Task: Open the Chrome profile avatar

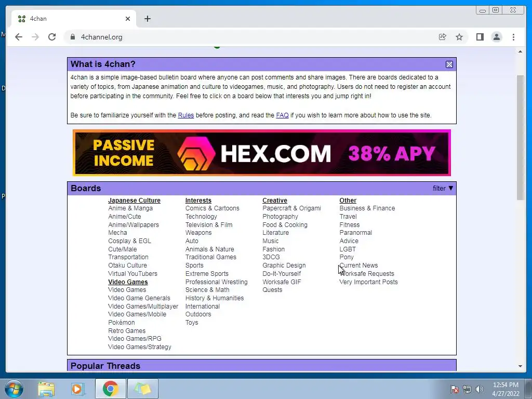Action: coord(496,37)
